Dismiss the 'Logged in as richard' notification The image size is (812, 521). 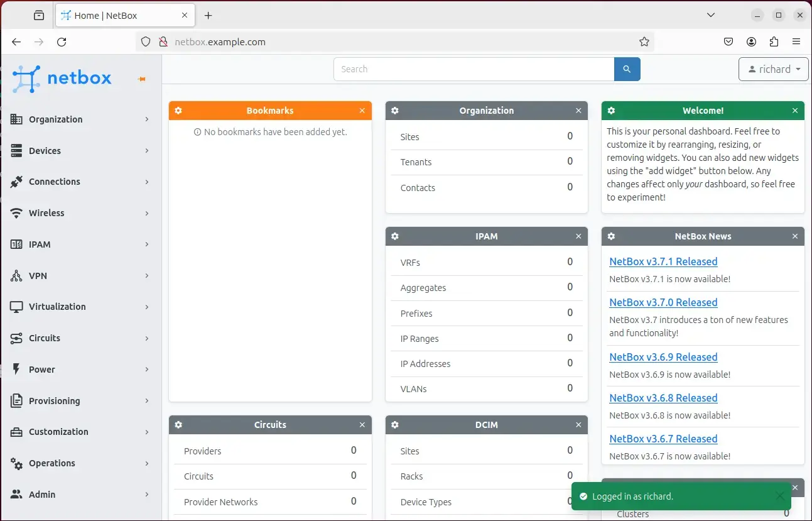(779, 496)
